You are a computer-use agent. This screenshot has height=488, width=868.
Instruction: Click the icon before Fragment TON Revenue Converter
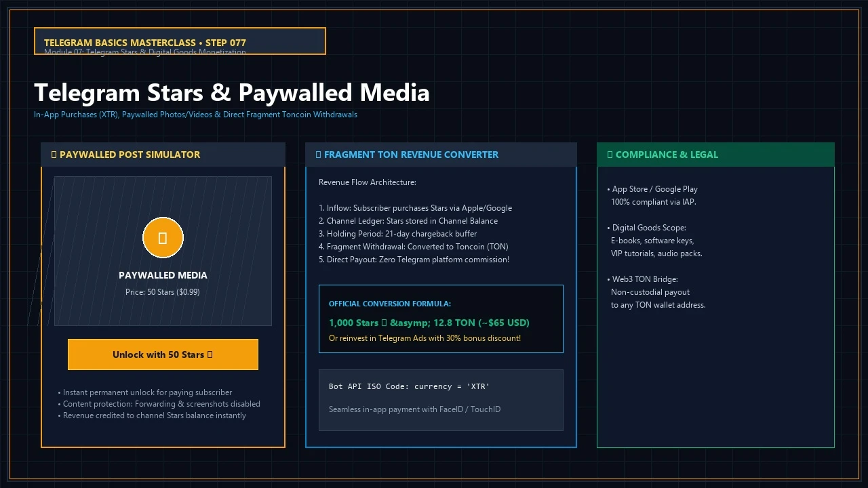319,155
